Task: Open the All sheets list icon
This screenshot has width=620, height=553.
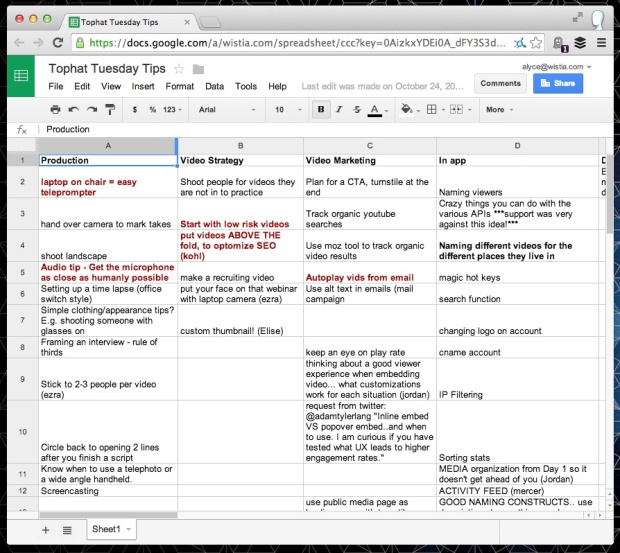Action: click(67, 530)
